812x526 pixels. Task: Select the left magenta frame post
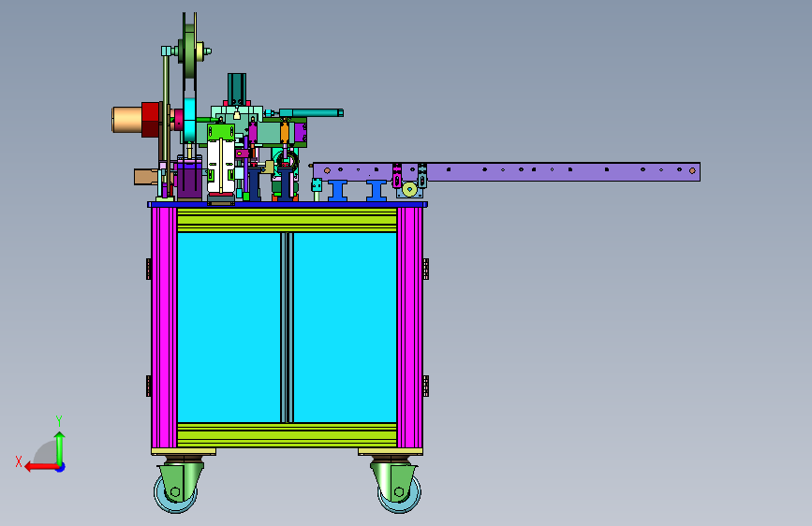click(165, 328)
